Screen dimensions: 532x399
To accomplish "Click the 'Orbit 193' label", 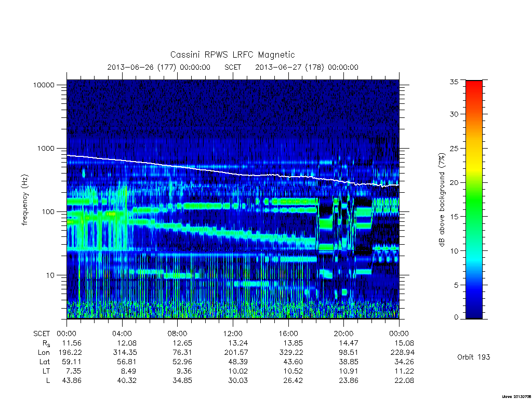I will point(474,357).
